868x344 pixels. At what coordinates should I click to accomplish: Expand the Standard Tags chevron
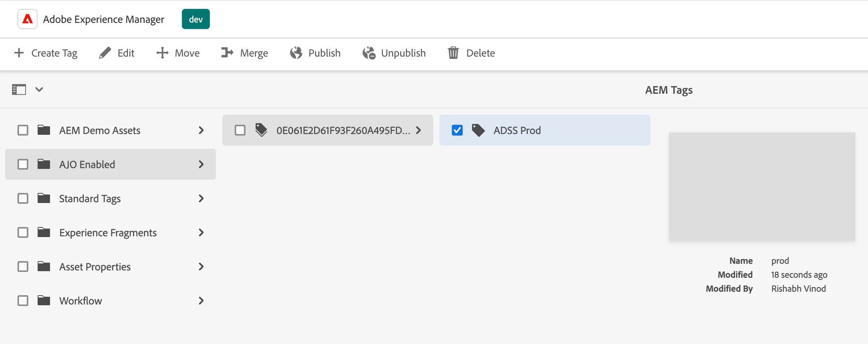(x=201, y=198)
